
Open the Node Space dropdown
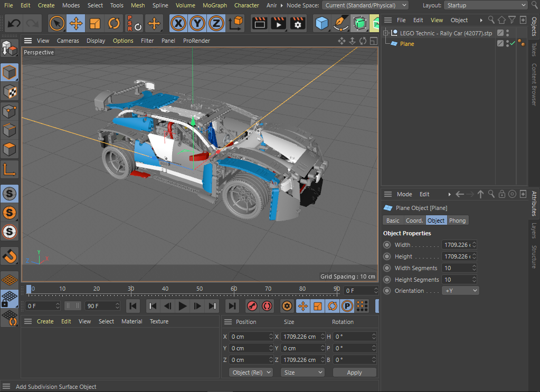[x=366, y=5]
